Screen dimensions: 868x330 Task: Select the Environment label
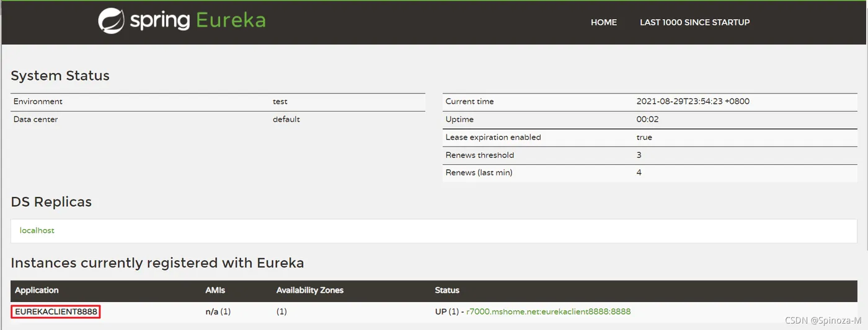tap(38, 102)
